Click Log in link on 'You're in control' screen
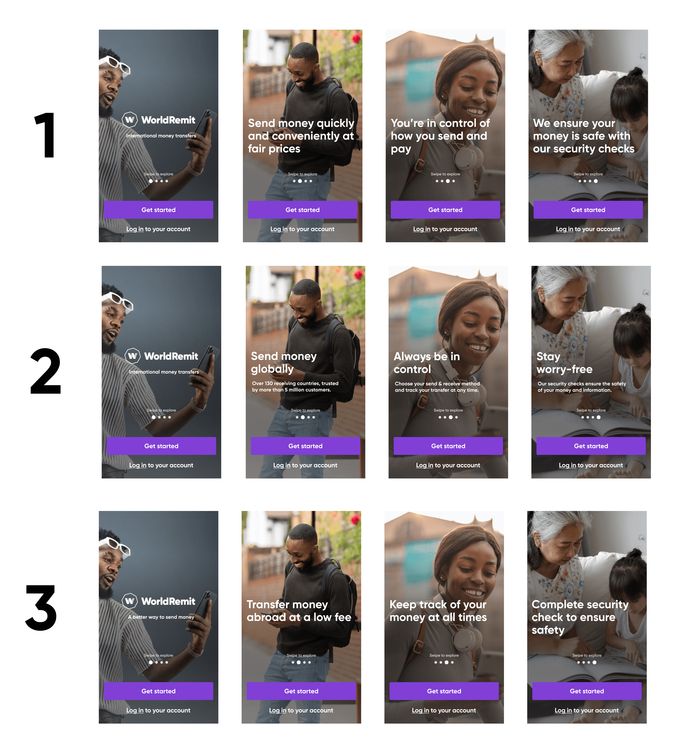The width and height of the screenshot is (700, 751). [x=422, y=229]
